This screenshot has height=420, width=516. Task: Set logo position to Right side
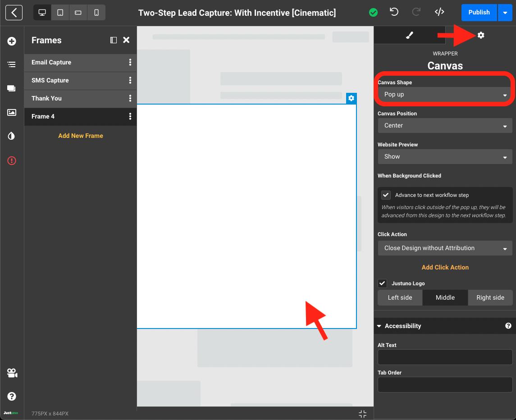pyautogui.click(x=490, y=297)
